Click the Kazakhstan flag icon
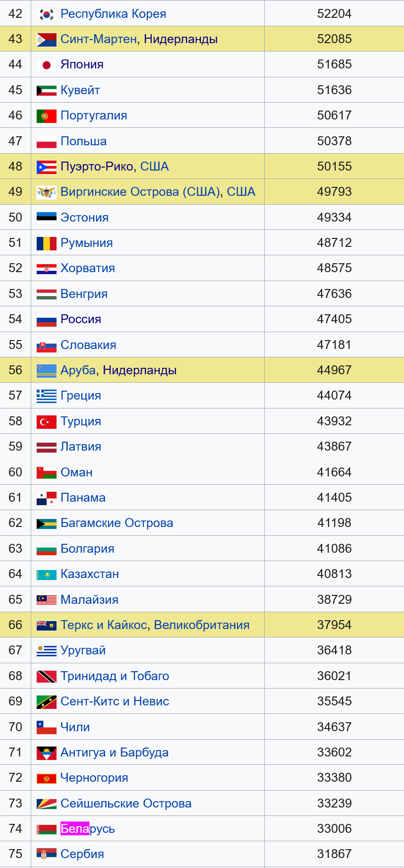Image resolution: width=404 pixels, height=868 pixels. 47,575
